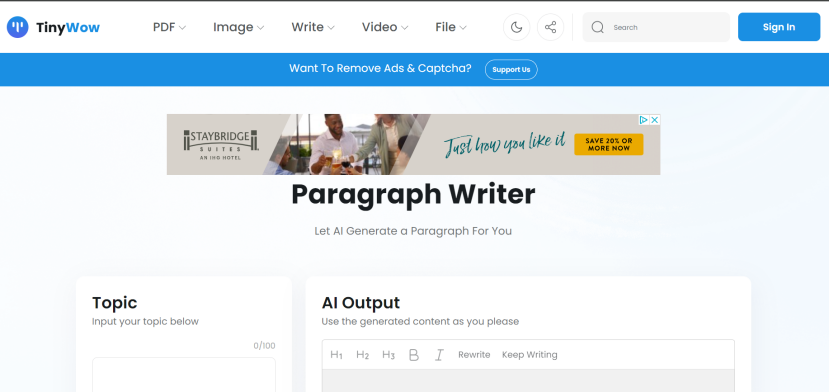Expand the File menu

pos(451,27)
